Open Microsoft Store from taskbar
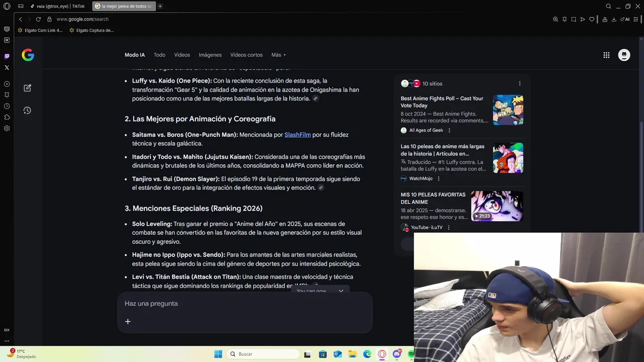 323,354
